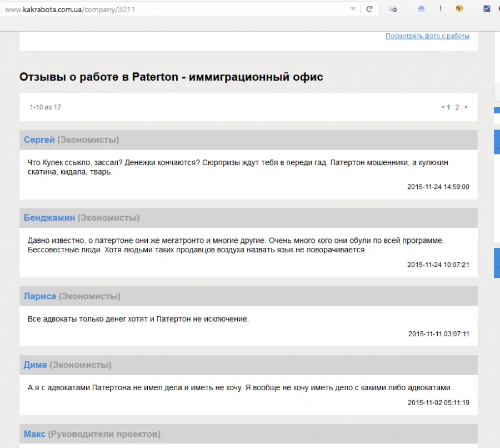Click the weather cloud icon in toolbar
The image size is (500, 448).
pyautogui.click(x=421, y=9)
